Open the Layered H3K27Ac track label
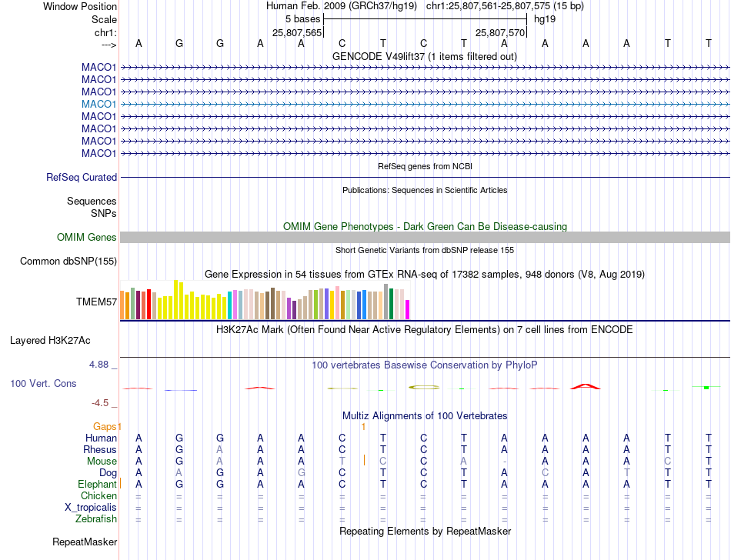Screen dimensions: 731x560 50,341
